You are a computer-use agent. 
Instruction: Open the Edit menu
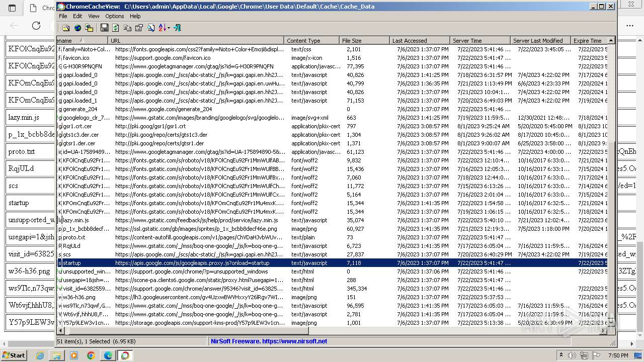coord(77,16)
